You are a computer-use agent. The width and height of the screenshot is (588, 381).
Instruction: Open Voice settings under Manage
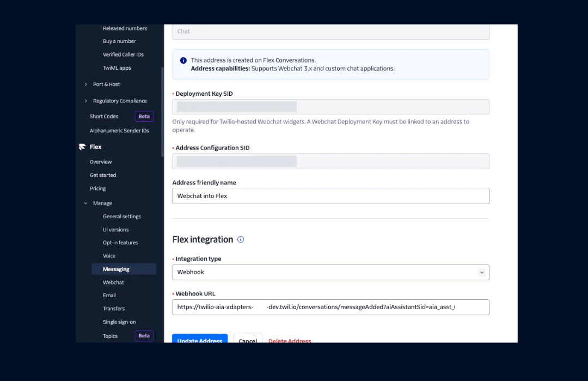pos(109,256)
